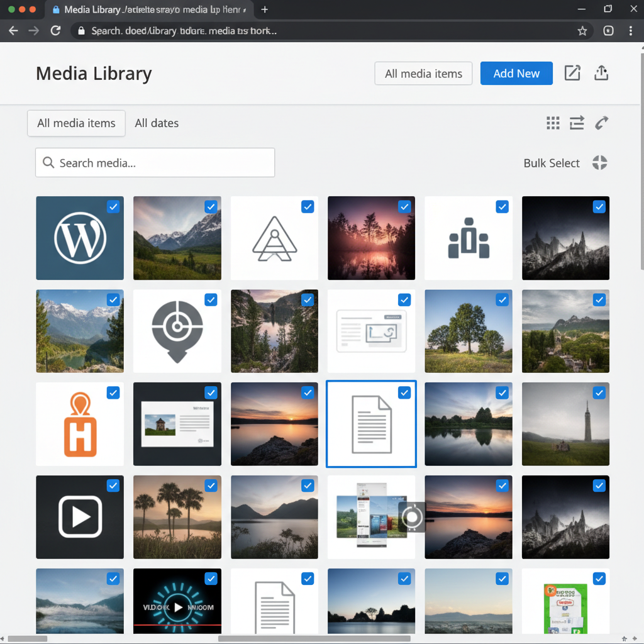
Task: Click the upload icon in page header
Action: pos(601,73)
